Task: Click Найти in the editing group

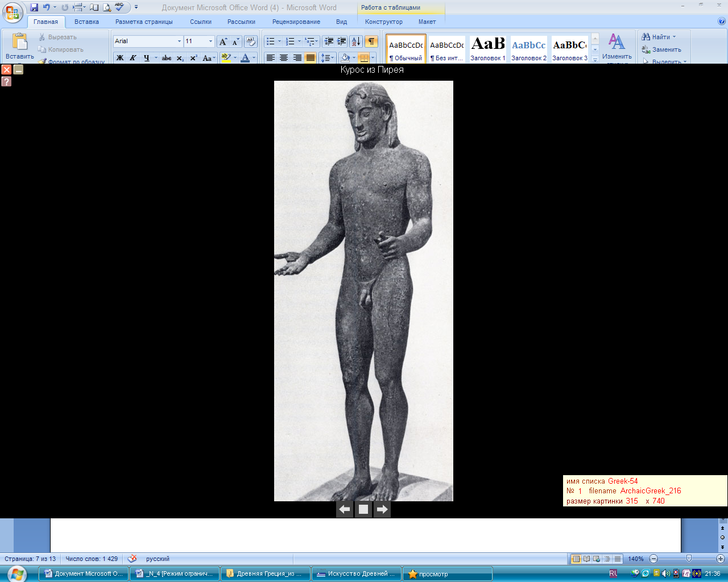Action: point(659,37)
